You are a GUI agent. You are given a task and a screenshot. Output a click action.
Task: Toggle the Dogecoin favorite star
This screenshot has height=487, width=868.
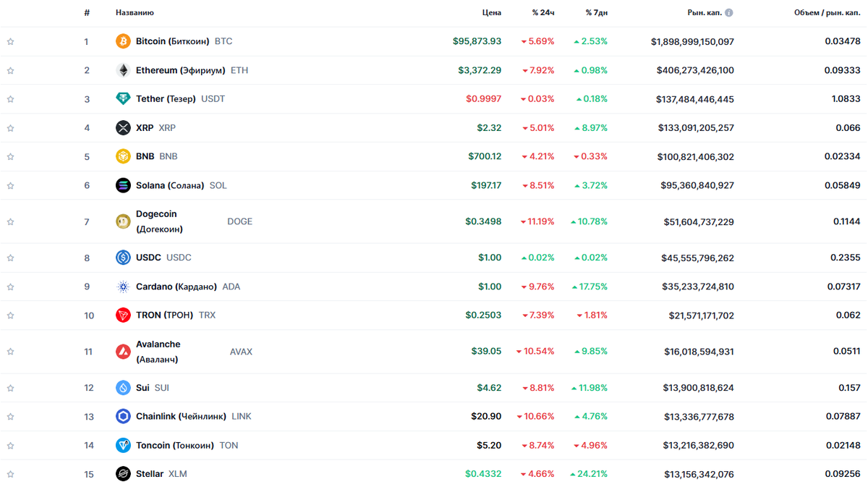tap(11, 221)
